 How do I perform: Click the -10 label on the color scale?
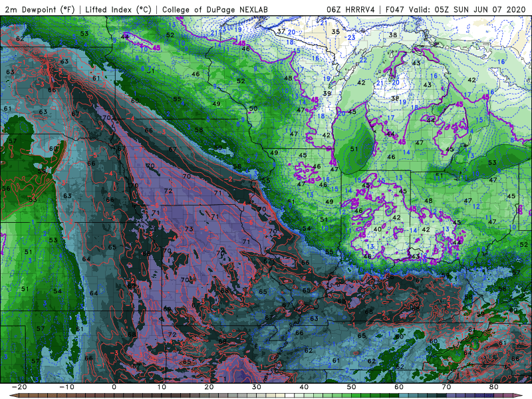(66, 387)
